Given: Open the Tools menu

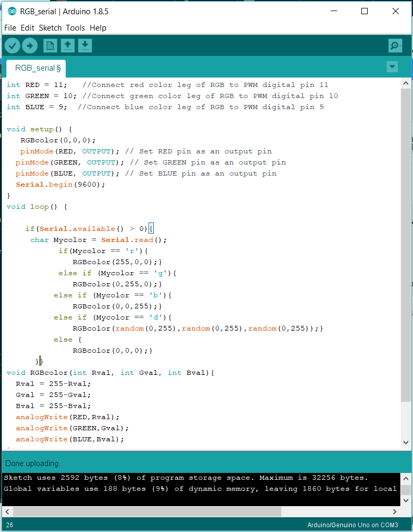Looking at the screenshot, I should 75,28.
